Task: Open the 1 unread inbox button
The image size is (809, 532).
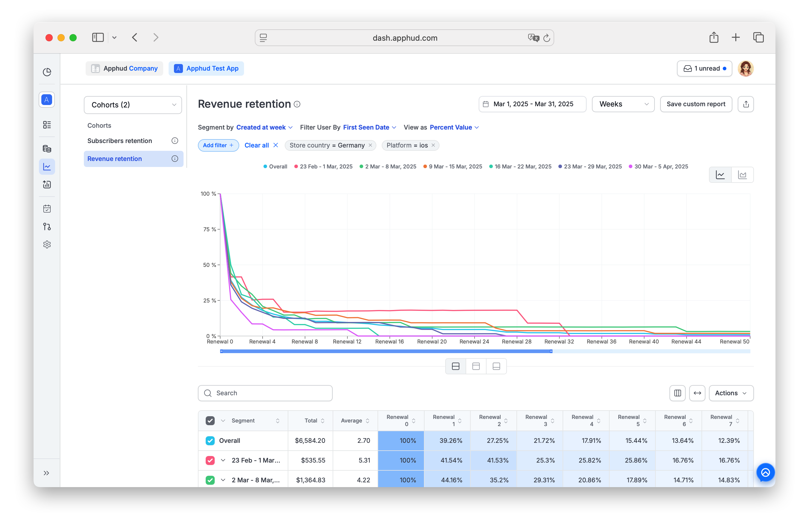Action: [x=704, y=69]
